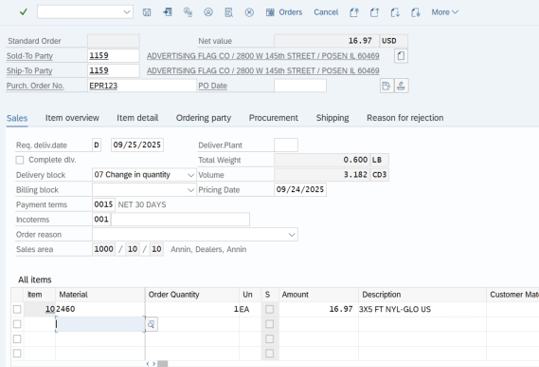Open the Item overview tab
The width and height of the screenshot is (539, 367).
(x=72, y=118)
